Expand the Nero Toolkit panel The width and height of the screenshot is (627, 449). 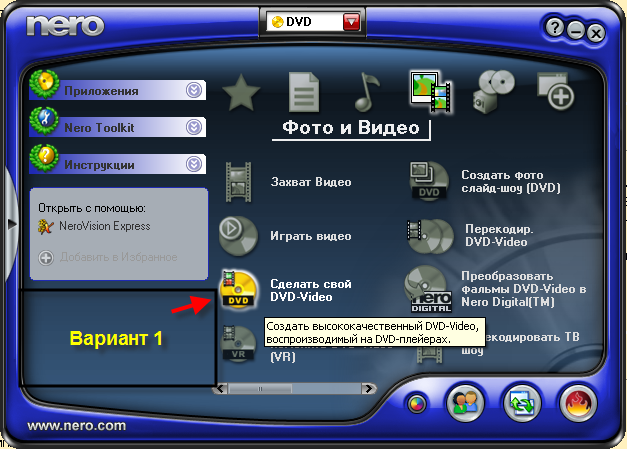point(194,127)
